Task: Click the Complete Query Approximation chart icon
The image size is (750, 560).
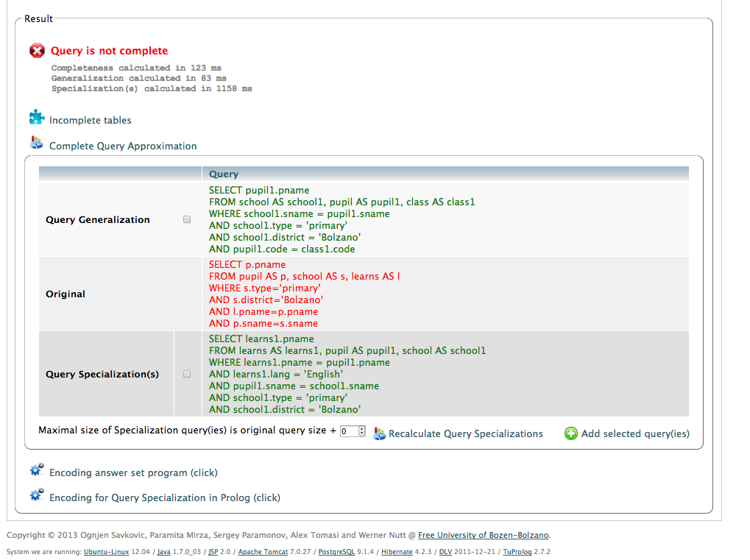Action: pyautogui.click(x=37, y=143)
